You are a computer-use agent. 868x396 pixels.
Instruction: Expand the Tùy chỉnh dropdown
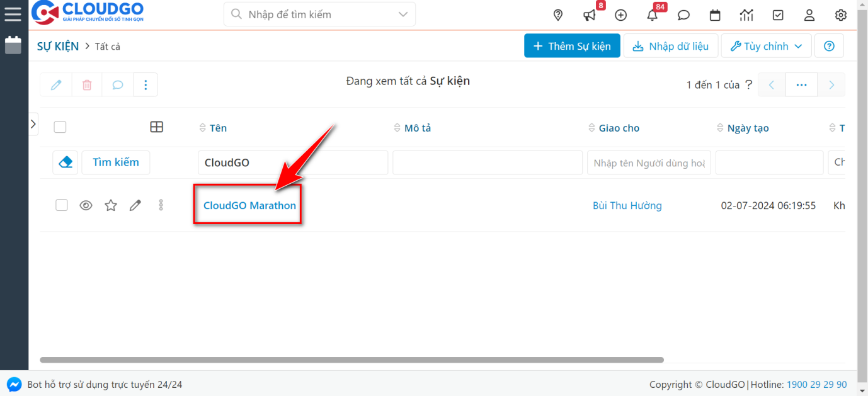click(x=766, y=46)
